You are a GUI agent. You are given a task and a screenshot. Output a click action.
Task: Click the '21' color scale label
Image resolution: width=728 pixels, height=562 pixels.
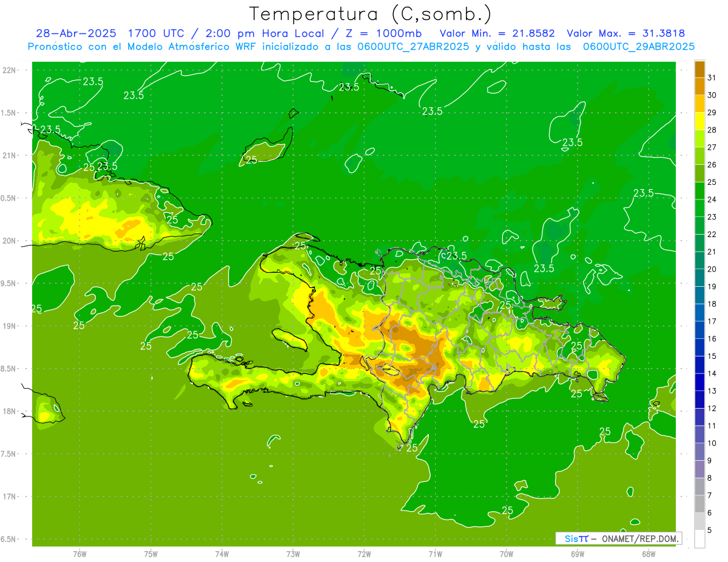(x=712, y=252)
